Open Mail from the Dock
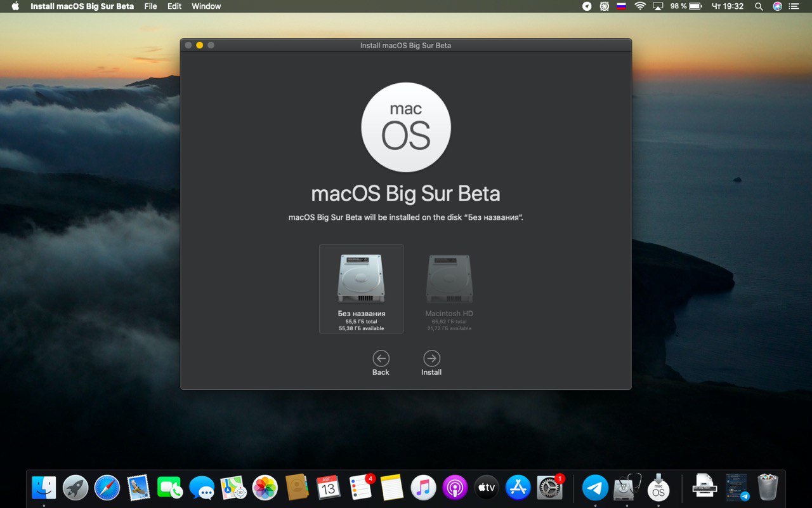Viewport: 812px width, 508px height. tap(138, 488)
